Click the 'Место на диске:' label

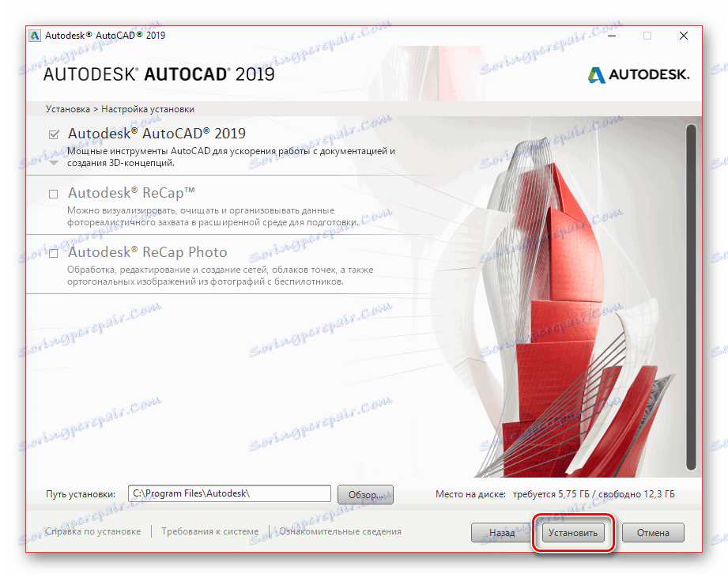tap(470, 494)
